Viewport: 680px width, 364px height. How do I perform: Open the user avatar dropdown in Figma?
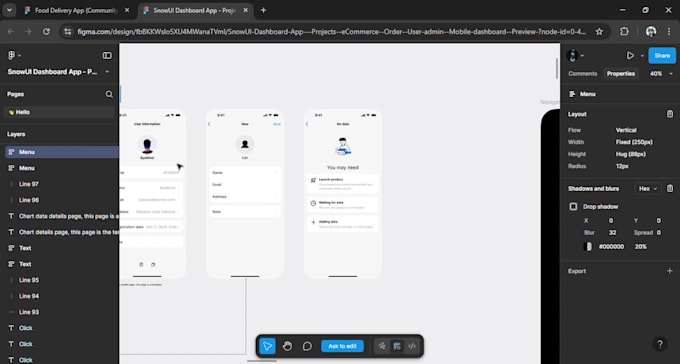(x=575, y=56)
